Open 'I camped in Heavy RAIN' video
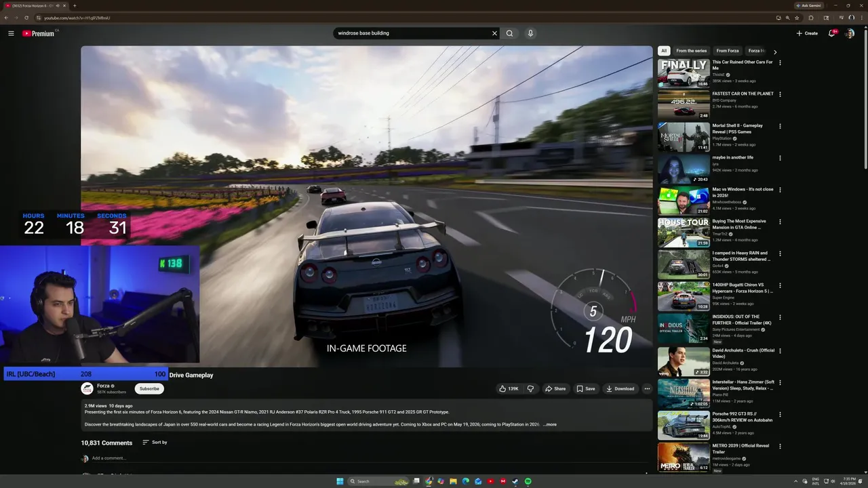This screenshot has height=488, width=868. tap(741, 256)
